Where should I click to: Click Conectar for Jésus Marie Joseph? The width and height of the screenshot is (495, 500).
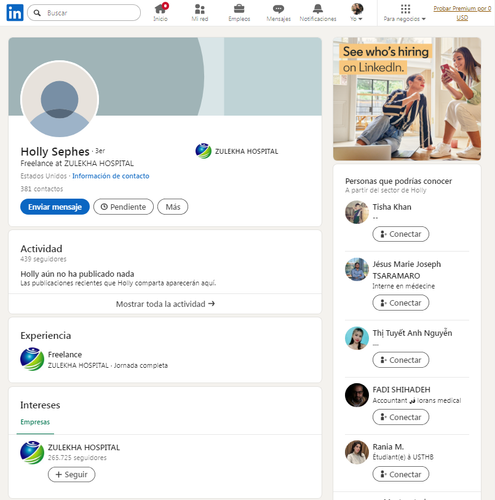point(401,303)
